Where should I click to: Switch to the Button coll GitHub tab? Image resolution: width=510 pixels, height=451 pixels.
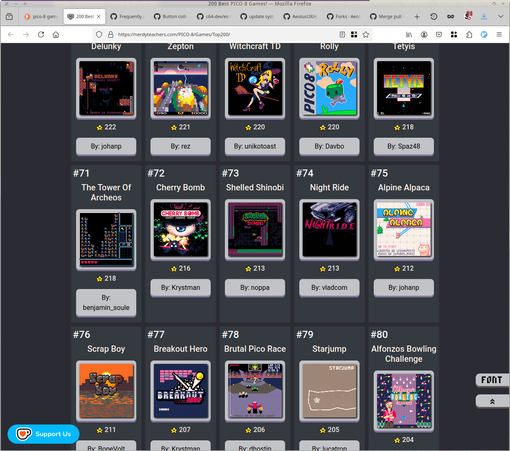click(x=170, y=16)
